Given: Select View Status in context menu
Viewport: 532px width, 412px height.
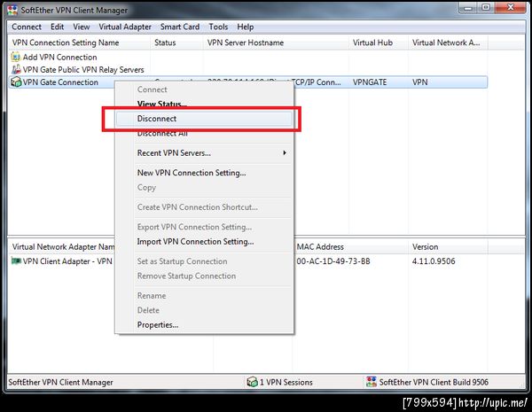Looking at the screenshot, I should [204, 104].
